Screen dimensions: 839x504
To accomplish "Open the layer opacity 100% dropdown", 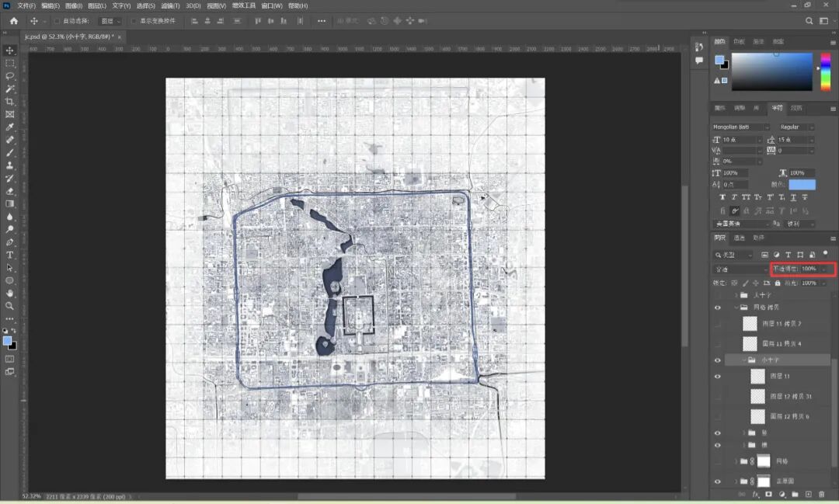I will point(823,269).
